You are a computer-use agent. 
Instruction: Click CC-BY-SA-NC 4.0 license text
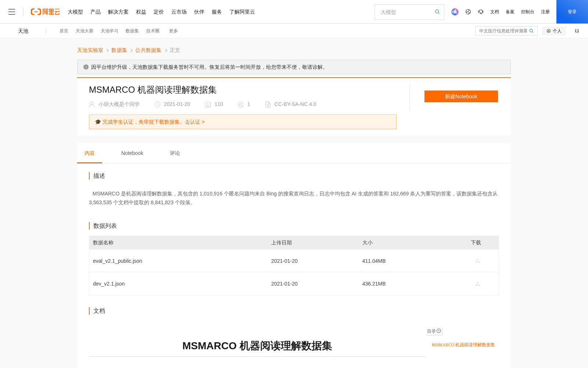[x=295, y=104]
